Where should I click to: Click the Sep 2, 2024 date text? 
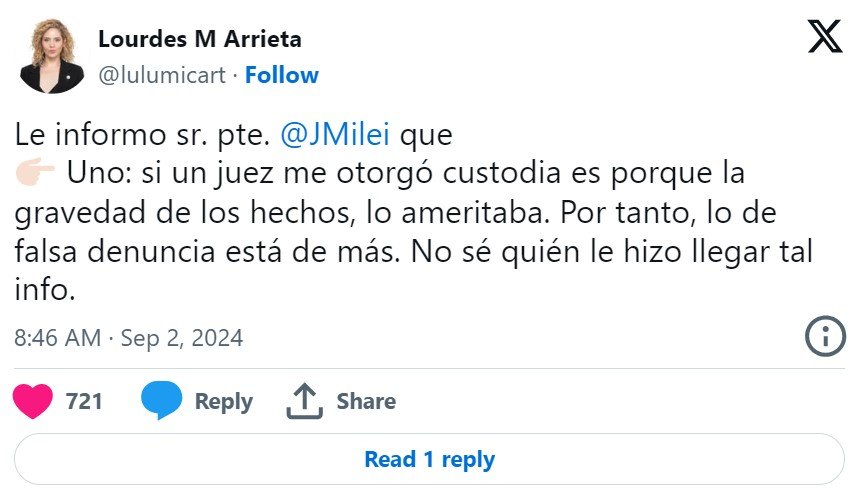click(181, 338)
